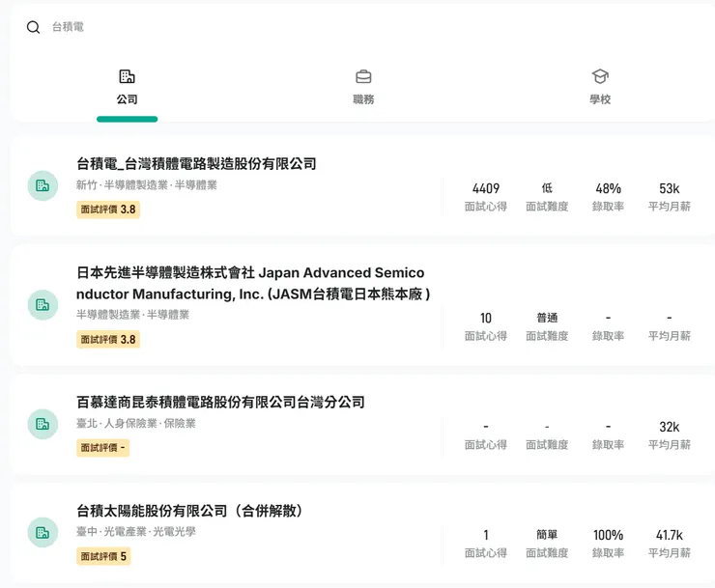Click the graduation cap icon above 學校
715x588 pixels.
pyautogui.click(x=600, y=76)
